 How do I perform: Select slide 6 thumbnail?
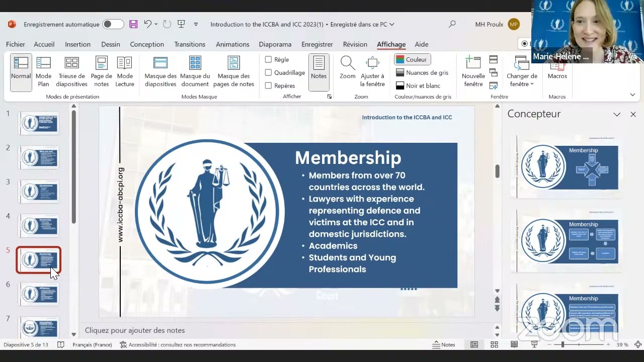[x=39, y=294]
